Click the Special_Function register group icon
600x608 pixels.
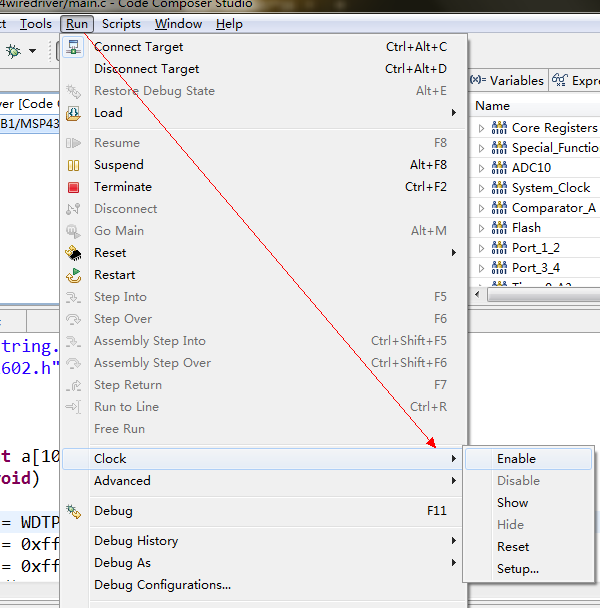[499, 148]
